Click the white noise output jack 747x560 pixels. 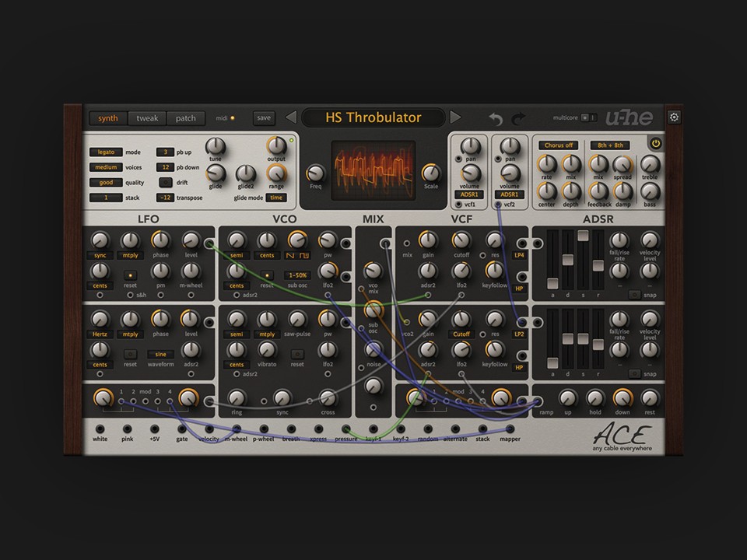[100, 429]
